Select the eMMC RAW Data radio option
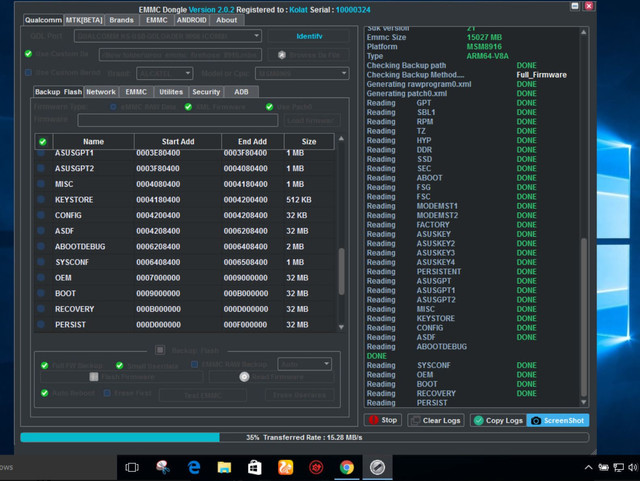 click(x=113, y=107)
